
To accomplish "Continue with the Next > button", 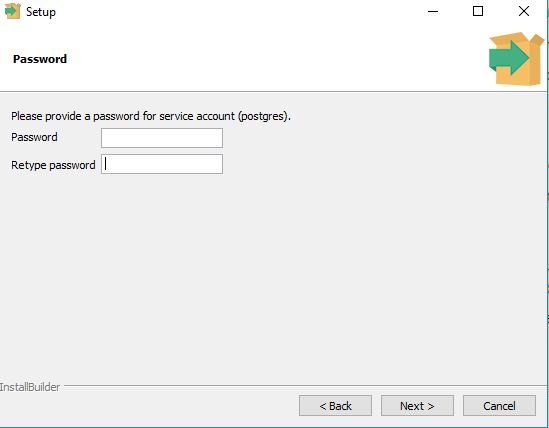I will tap(417, 406).
